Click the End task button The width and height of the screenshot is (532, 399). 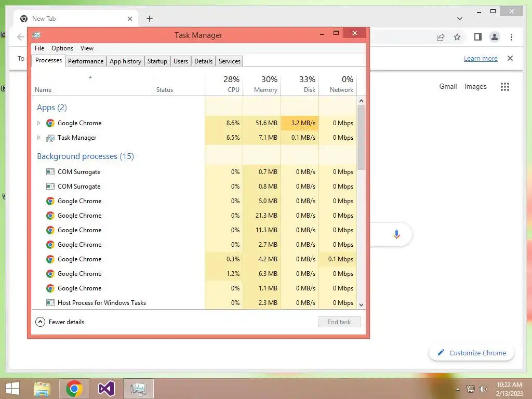pos(339,322)
